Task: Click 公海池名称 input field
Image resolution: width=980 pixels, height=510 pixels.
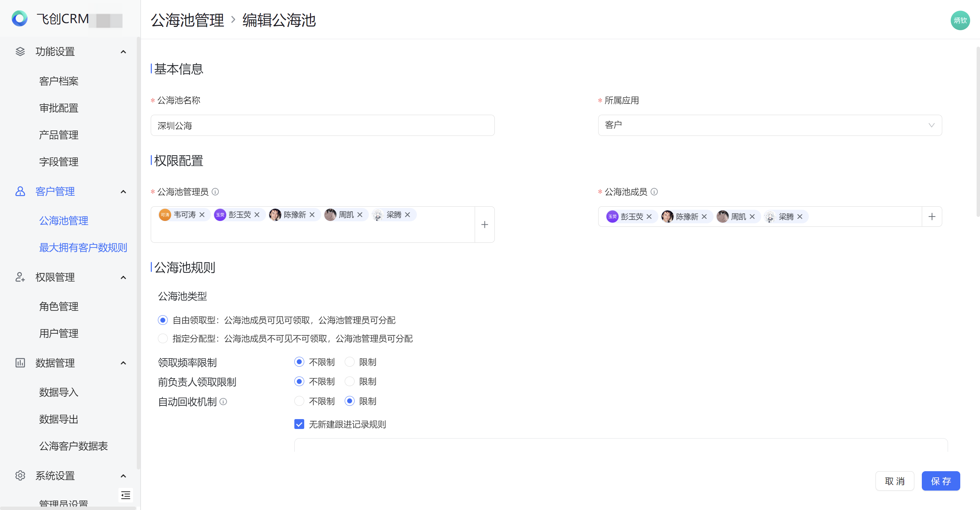Action: tap(322, 125)
